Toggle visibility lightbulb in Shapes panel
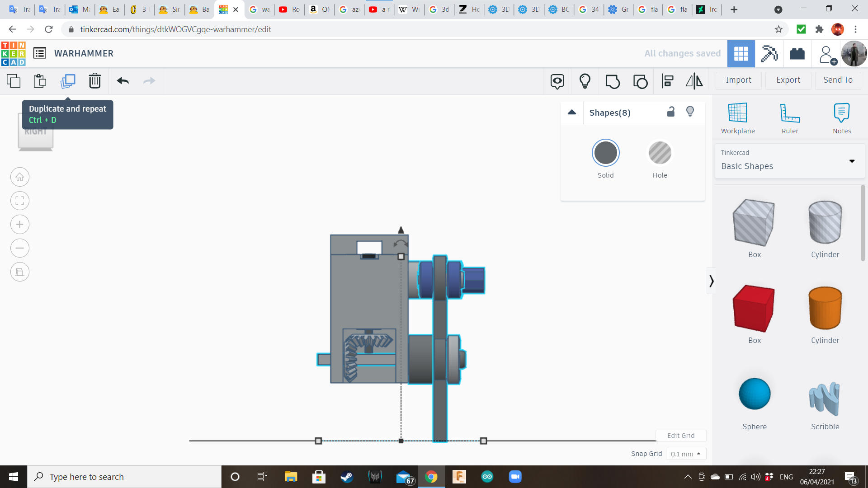 (x=690, y=112)
